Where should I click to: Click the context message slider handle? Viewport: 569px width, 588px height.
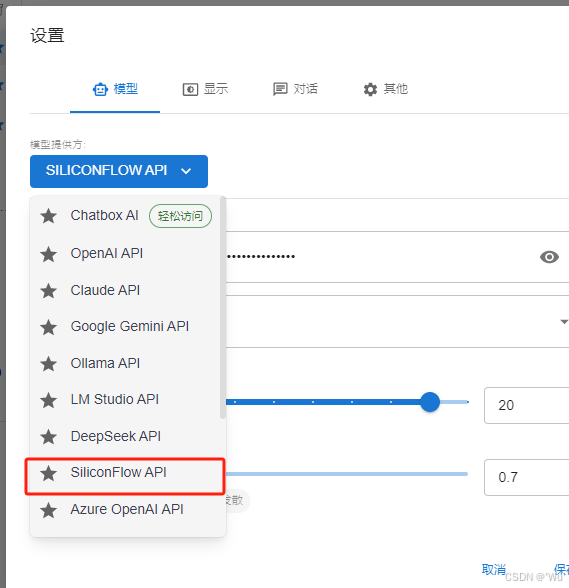[430, 402]
